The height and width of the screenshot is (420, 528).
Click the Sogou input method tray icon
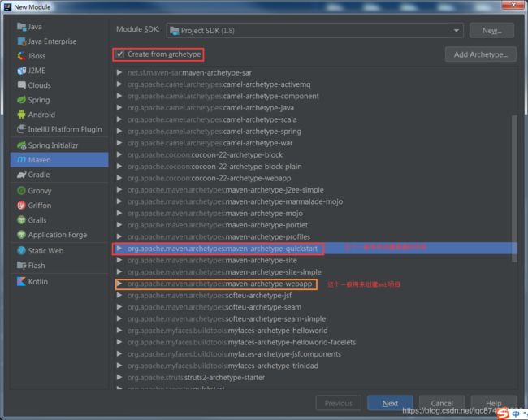click(x=503, y=414)
